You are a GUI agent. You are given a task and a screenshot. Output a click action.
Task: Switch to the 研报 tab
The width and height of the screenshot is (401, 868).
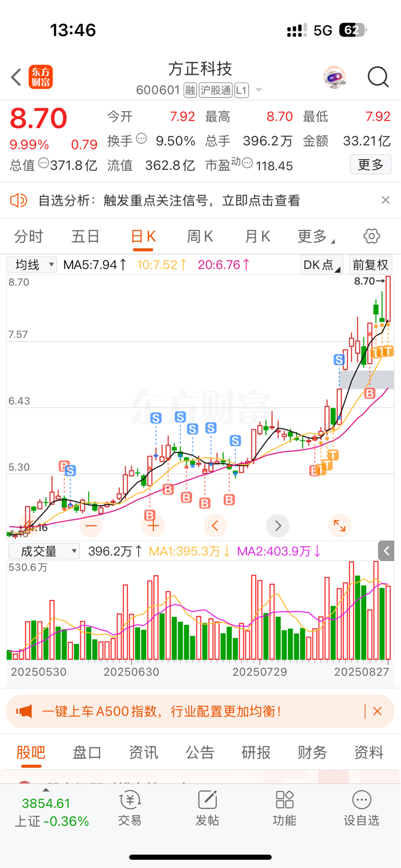256,752
